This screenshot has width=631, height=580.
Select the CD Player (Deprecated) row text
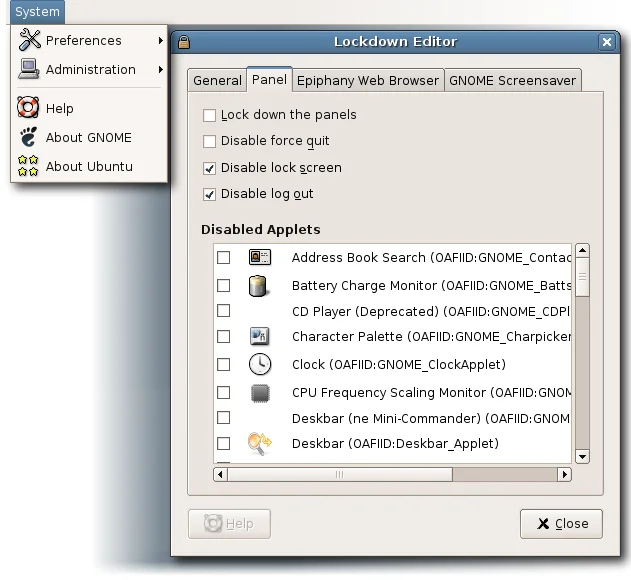click(x=431, y=312)
